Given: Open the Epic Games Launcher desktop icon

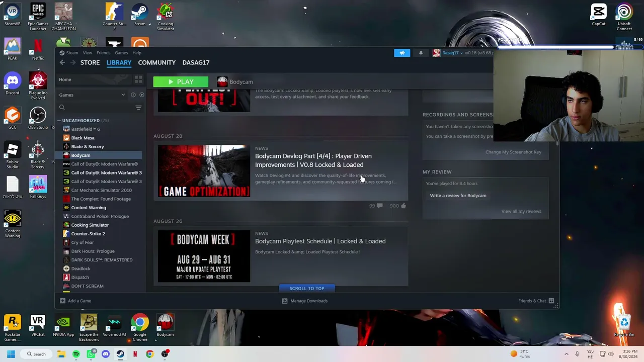Looking at the screenshot, I should point(38,17).
